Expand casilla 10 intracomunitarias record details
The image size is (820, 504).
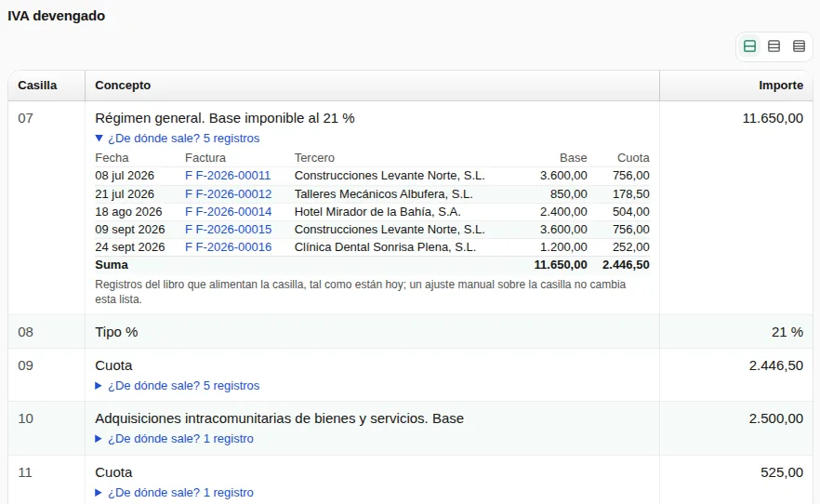(174, 439)
